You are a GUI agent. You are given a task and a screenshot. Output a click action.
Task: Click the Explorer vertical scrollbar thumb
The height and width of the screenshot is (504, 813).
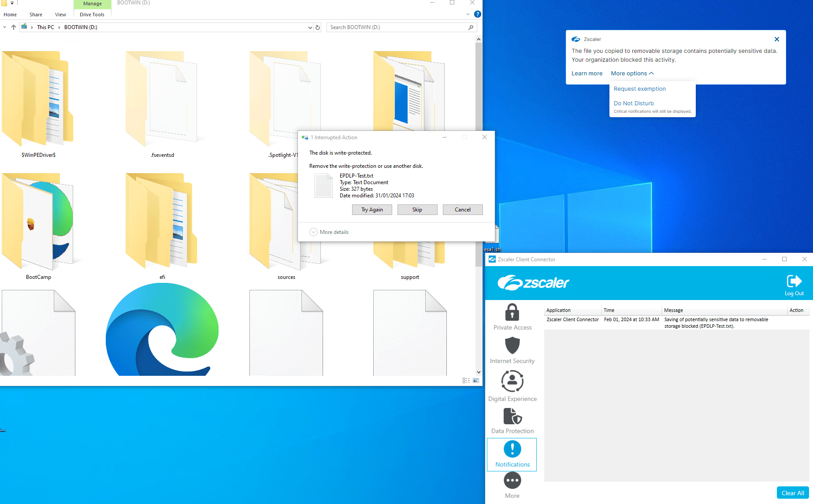(479, 155)
